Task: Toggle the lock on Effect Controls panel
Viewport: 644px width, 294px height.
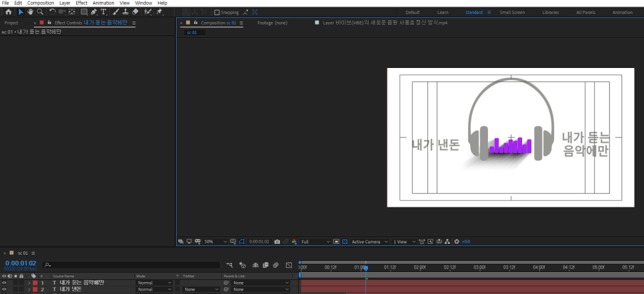Action: point(49,23)
